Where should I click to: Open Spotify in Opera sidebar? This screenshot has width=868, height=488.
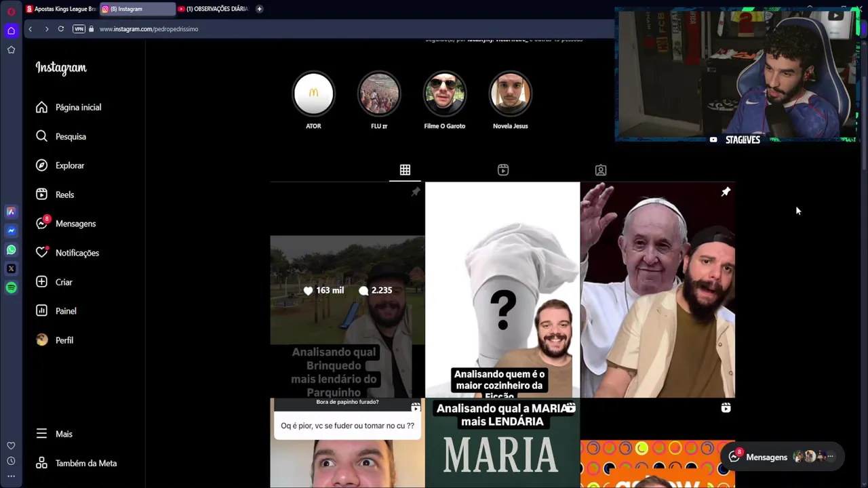[11, 287]
